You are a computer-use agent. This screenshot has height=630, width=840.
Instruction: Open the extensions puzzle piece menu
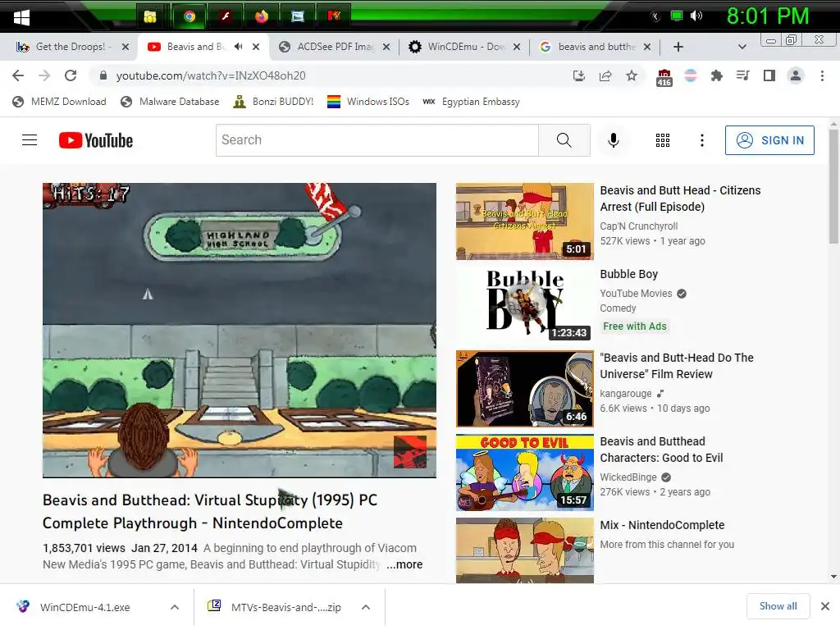716,75
